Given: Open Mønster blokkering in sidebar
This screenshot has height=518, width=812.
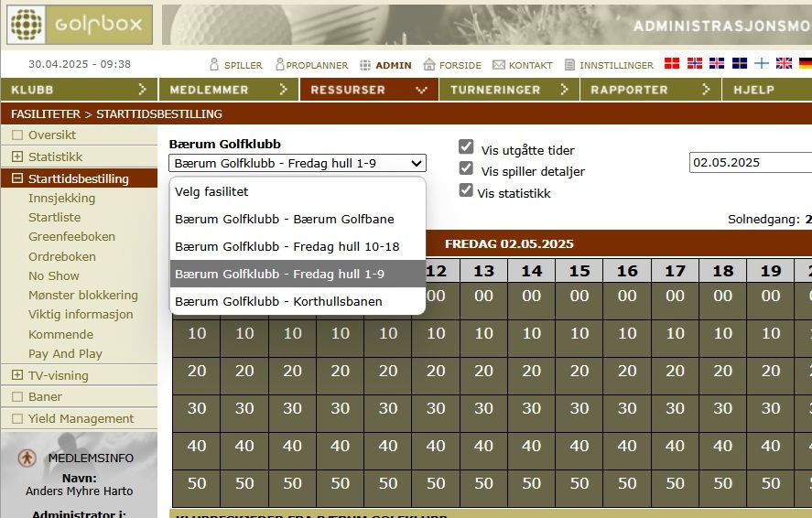Looking at the screenshot, I should coord(83,295).
